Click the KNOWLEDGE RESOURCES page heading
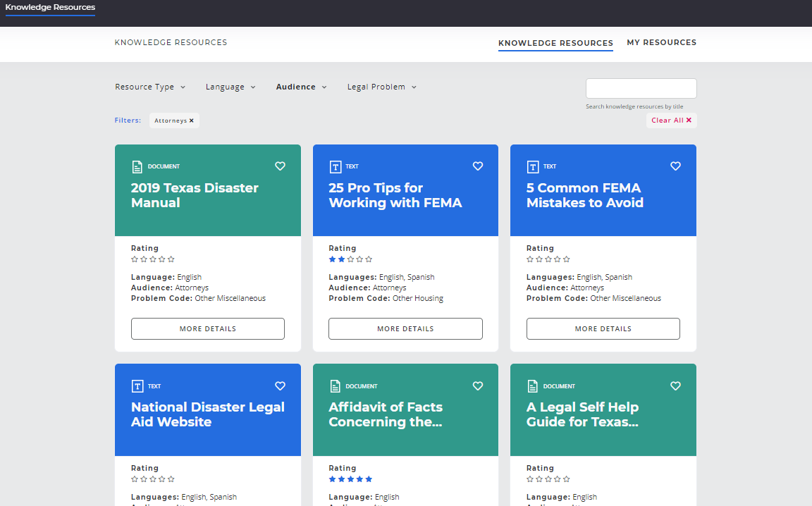Screen dimensions: 812x506 point(171,42)
